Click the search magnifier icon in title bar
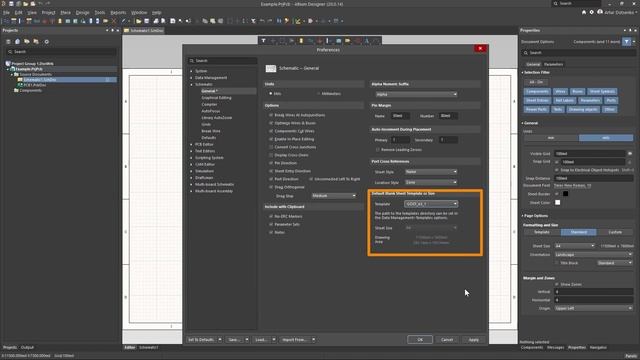The height and width of the screenshot is (360, 640). 556,3
